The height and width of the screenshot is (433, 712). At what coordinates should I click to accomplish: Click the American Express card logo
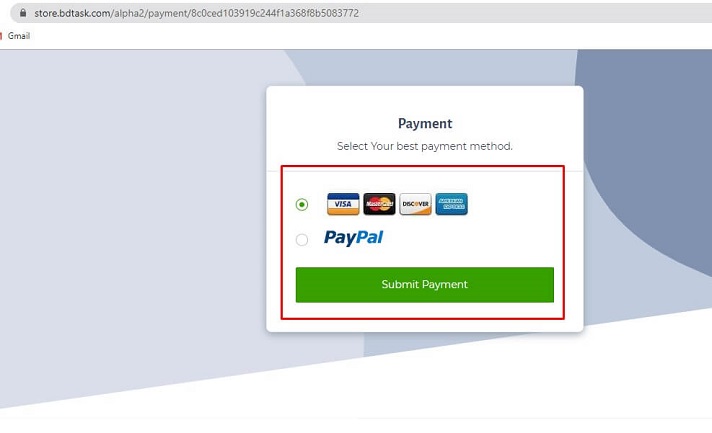[451, 204]
